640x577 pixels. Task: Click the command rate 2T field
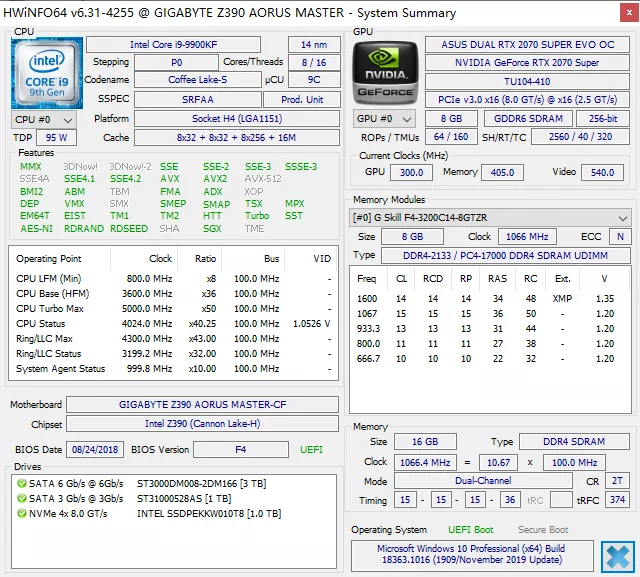click(x=618, y=481)
